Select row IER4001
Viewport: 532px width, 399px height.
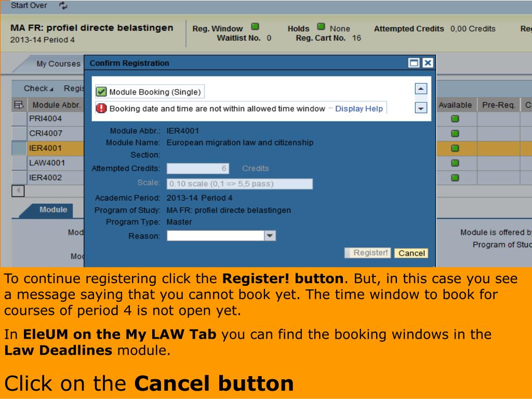(46, 148)
